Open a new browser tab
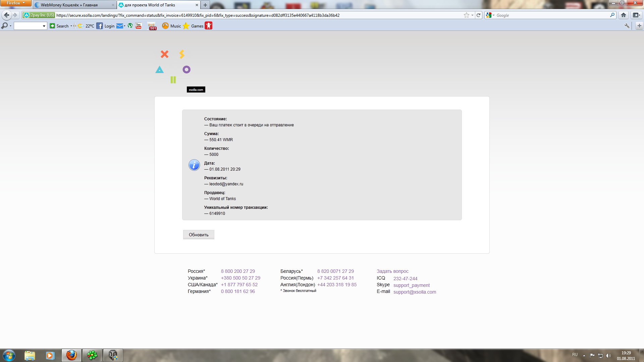The height and width of the screenshot is (362, 644). pyautogui.click(x=205, y=5)
